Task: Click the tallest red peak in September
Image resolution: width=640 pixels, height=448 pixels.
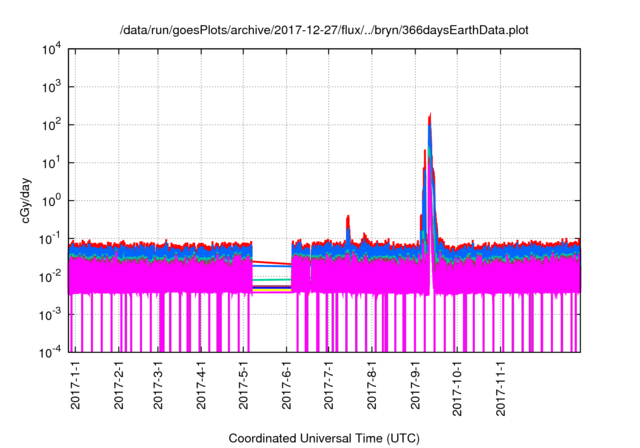Action: coord(429,116)
